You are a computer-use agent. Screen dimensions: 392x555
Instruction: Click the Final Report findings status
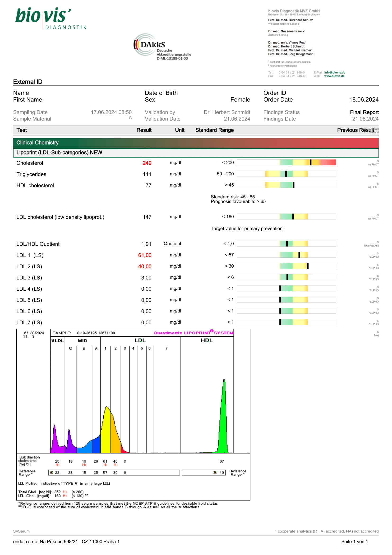[364, 112]
